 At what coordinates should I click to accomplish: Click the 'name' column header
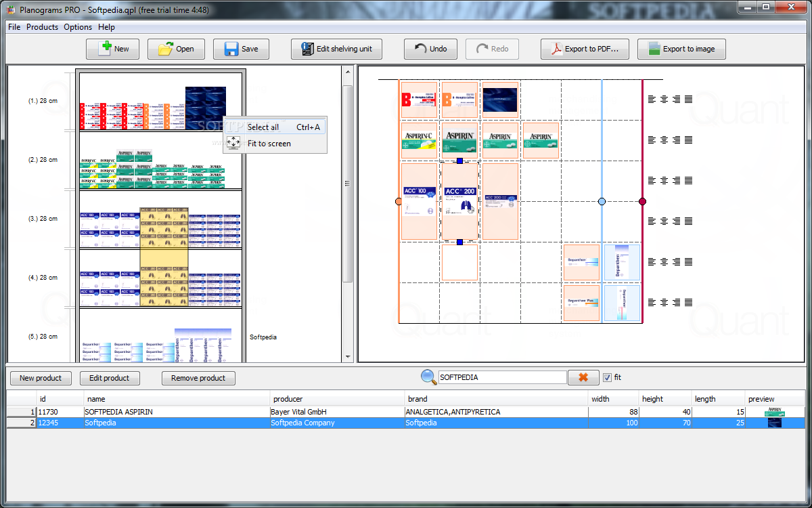coord(177,399)
